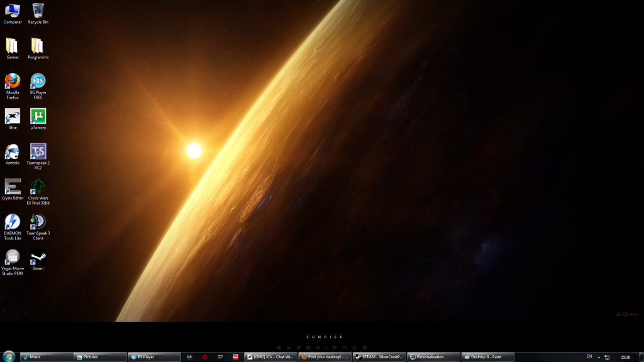Activate the STEAM taskbar button
This screenshot has height=362, width=644.
pos(379,357)
